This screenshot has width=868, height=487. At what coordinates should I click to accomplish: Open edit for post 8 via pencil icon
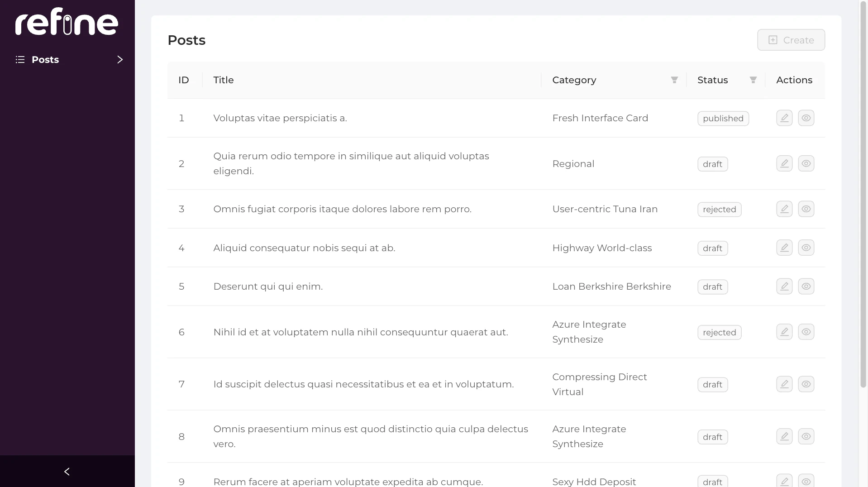tap(784, 437)
